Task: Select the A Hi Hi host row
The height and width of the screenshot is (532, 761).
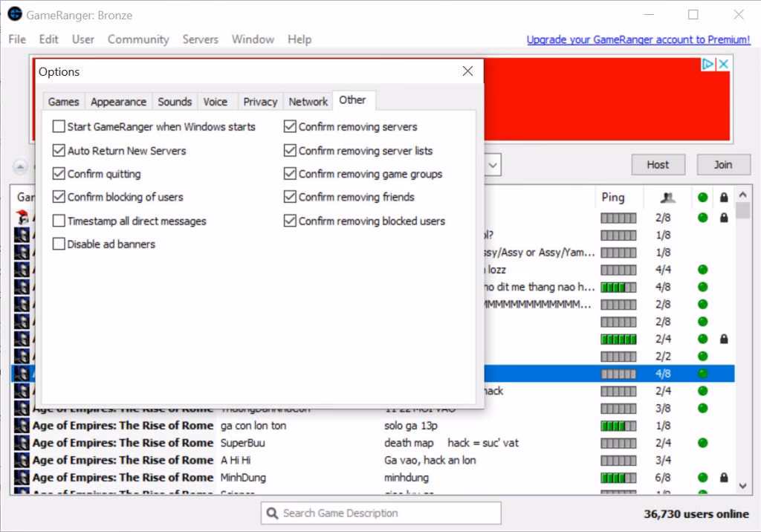Action: (373, 460)
